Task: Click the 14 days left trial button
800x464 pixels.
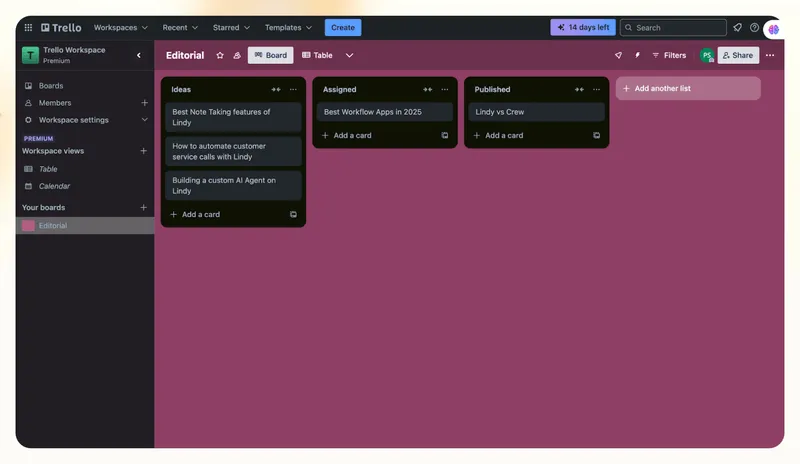Action: coord(583,28)
